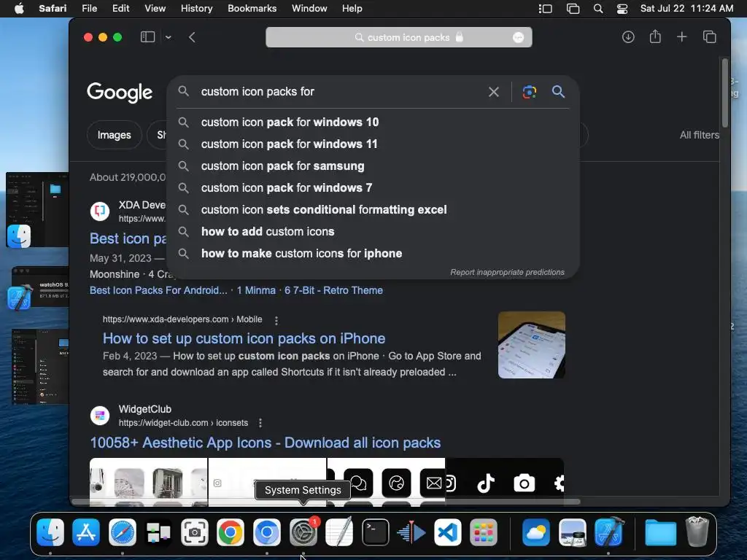The width and height of the screenshot is (747, 560).
Task: Open App Store in the Dock
Action: tap(86, 532)
